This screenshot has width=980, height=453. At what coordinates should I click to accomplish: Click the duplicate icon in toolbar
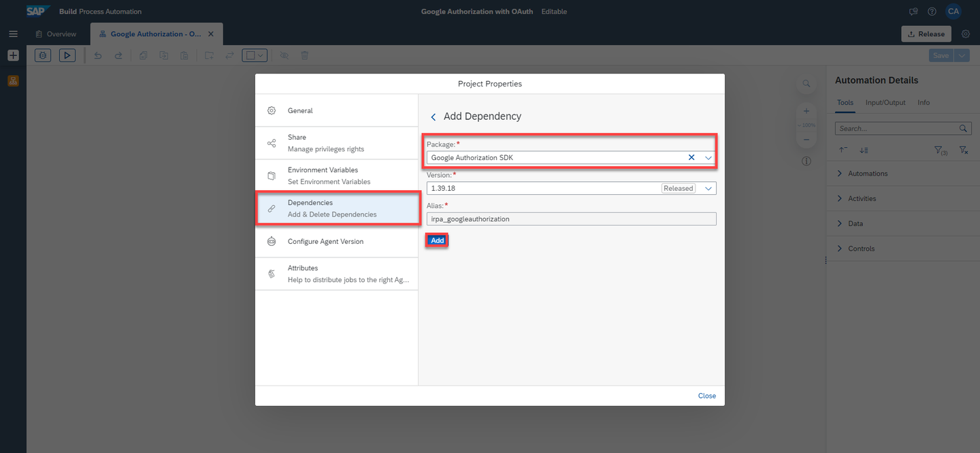tap(163, 56)
